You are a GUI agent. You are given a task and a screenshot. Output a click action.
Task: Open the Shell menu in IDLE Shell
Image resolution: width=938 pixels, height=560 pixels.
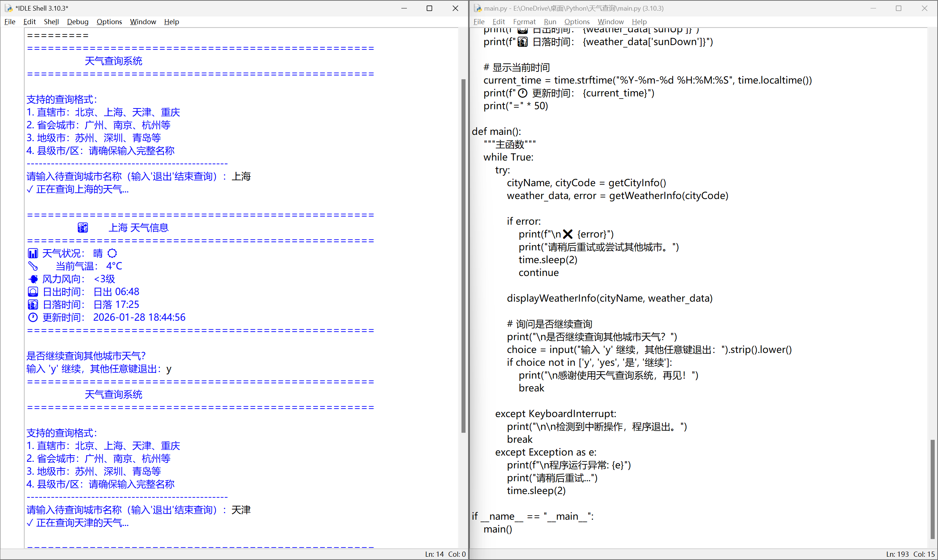[51, 22]
